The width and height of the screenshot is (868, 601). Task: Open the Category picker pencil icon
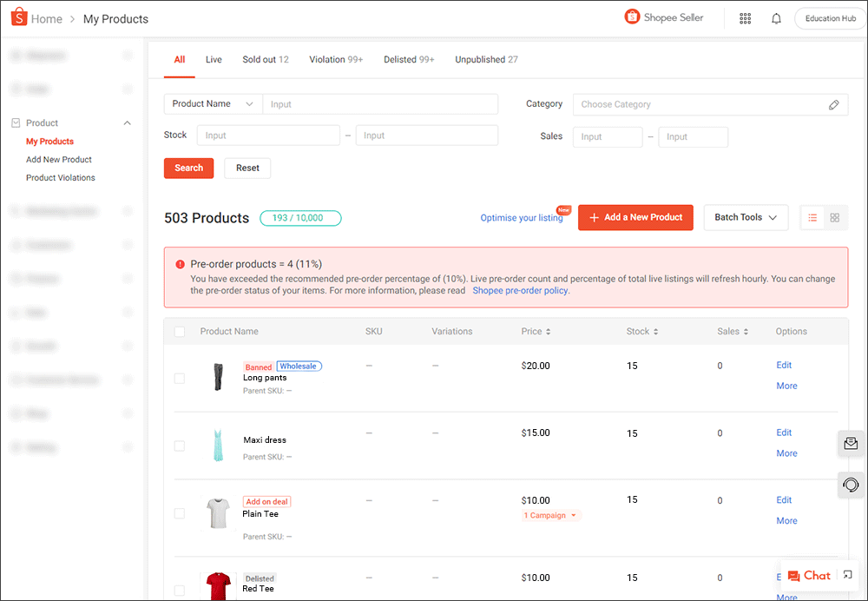click(x=833, y=104)
